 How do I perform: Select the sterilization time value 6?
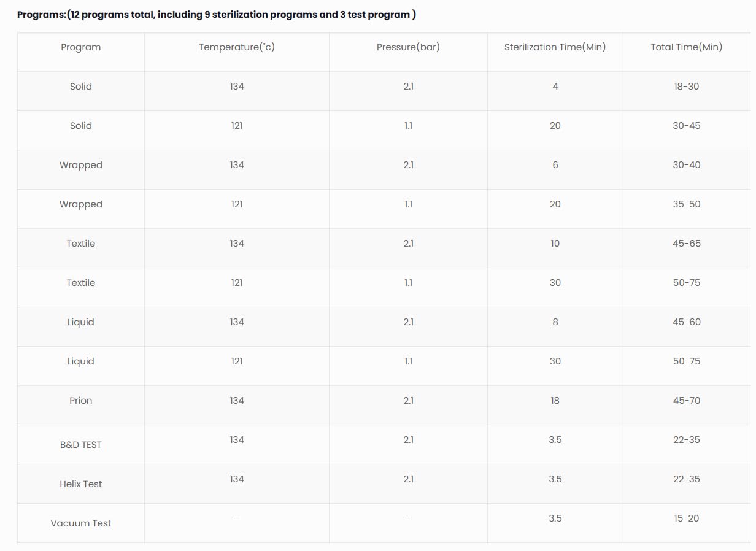555,165
